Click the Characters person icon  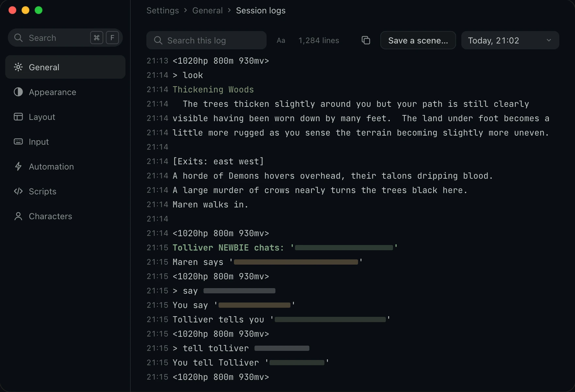[18, 216]
